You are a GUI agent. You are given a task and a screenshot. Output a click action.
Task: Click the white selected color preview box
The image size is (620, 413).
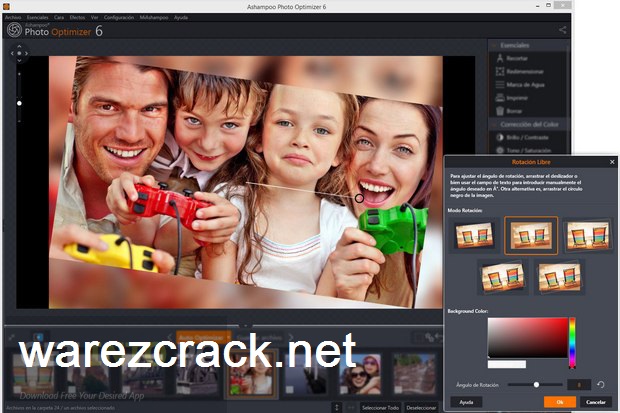pos(507,364)
